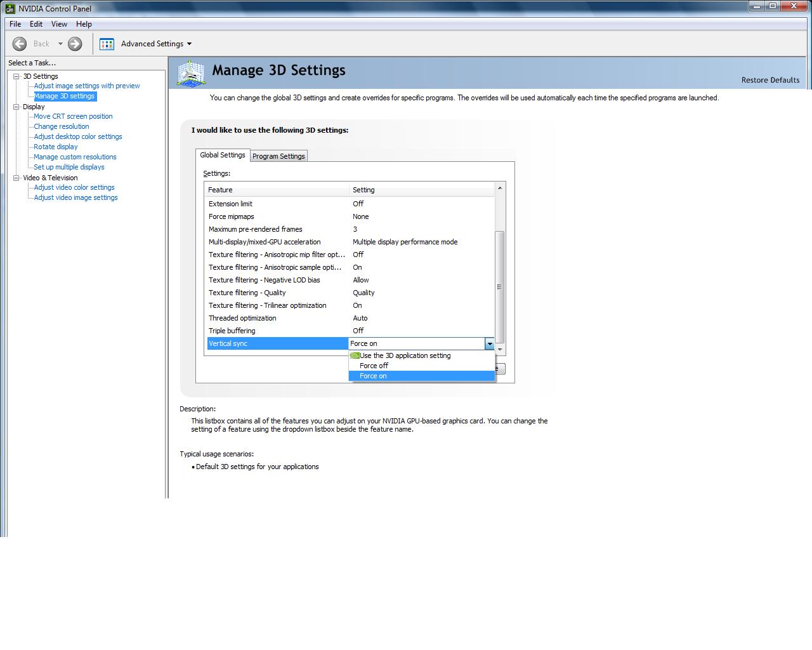This screenshot has width=812, height=650.
Task: Click the Back arrow icon
Action: 20,44
